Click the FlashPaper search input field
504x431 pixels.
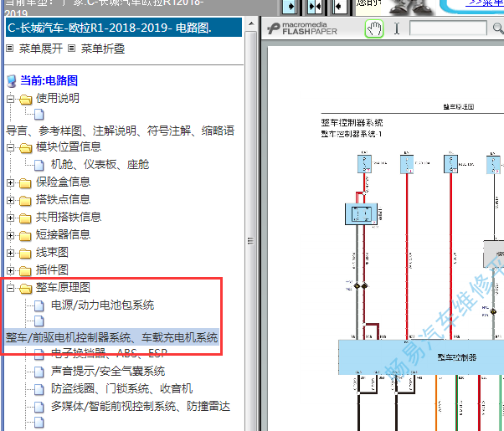(448, 28)
